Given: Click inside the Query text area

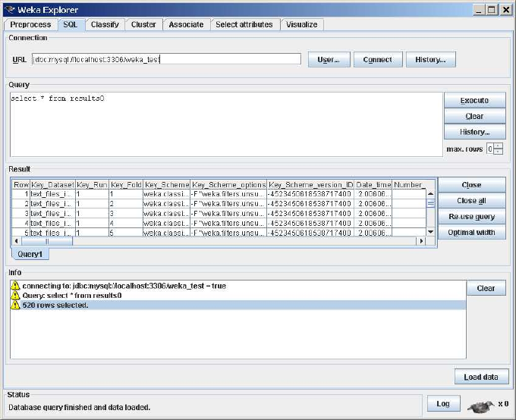Looking at the screenshot, I should (x=226, y=124).
